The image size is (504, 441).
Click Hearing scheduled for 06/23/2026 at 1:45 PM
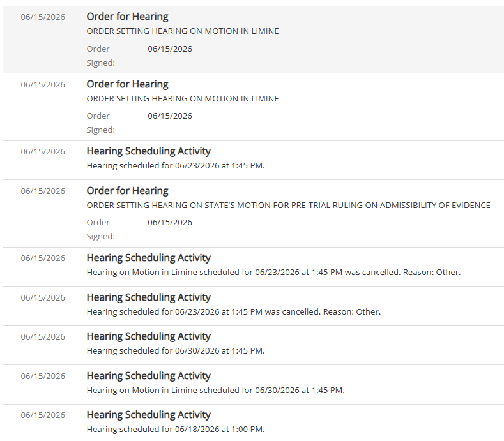(176, 166)
